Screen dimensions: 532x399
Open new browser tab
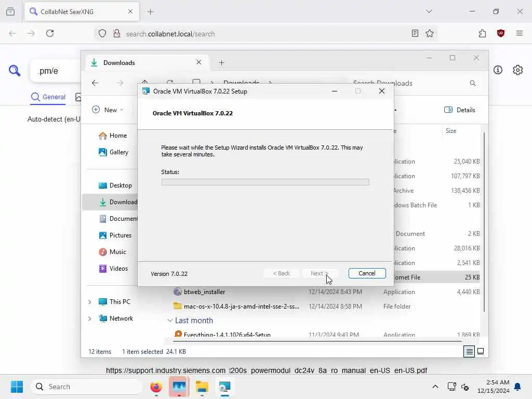151,11
